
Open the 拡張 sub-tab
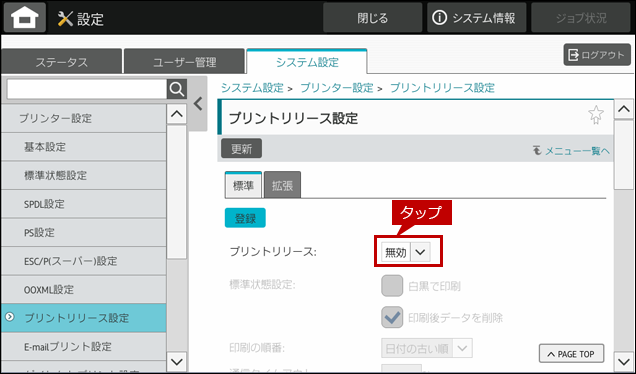(282, 185)
